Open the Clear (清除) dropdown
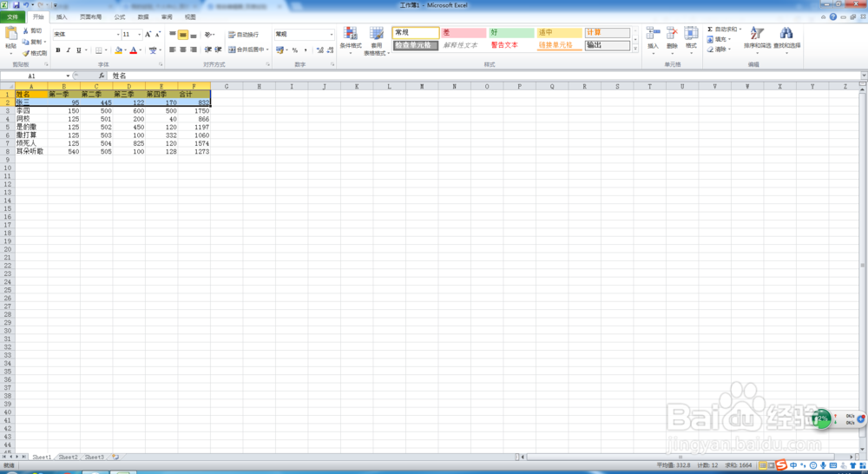868x474 pixels. point(719,49)
